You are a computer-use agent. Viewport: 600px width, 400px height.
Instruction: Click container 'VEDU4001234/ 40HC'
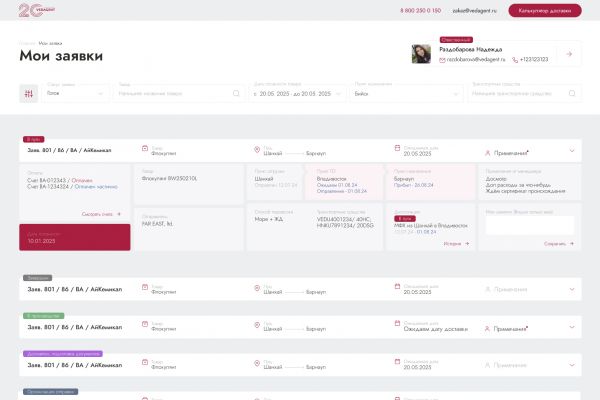(x=343, y=219)
